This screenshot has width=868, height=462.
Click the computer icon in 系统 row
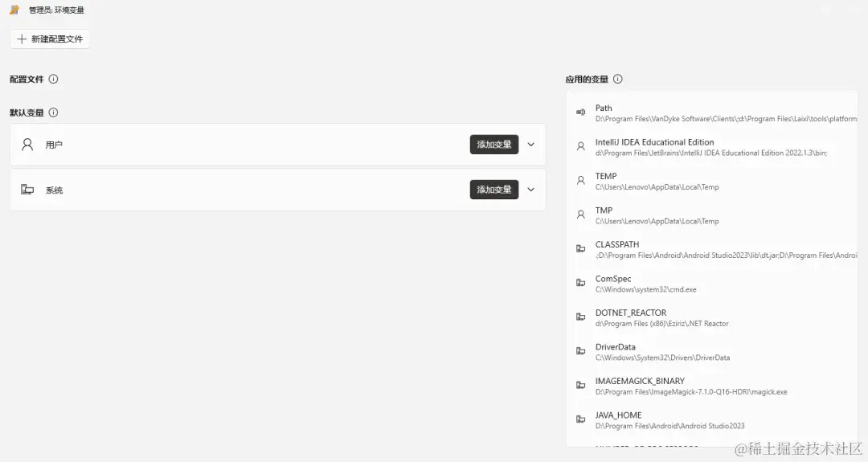[27, 190]
